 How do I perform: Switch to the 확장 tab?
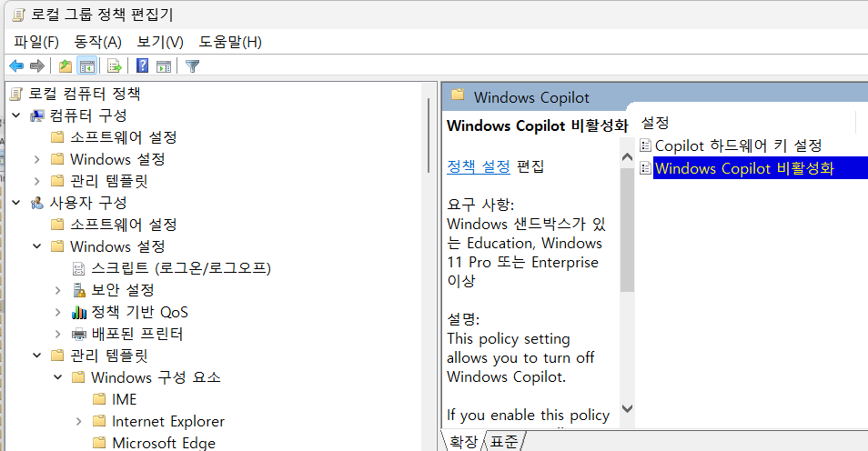click(x=463, y=442)
